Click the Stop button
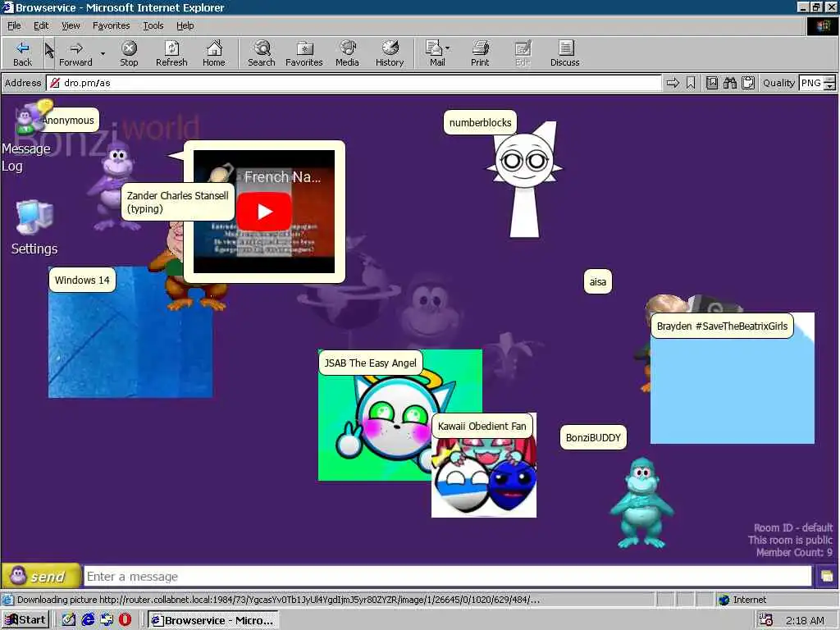Screen dimensions: 840x630 tap(129, 53)
